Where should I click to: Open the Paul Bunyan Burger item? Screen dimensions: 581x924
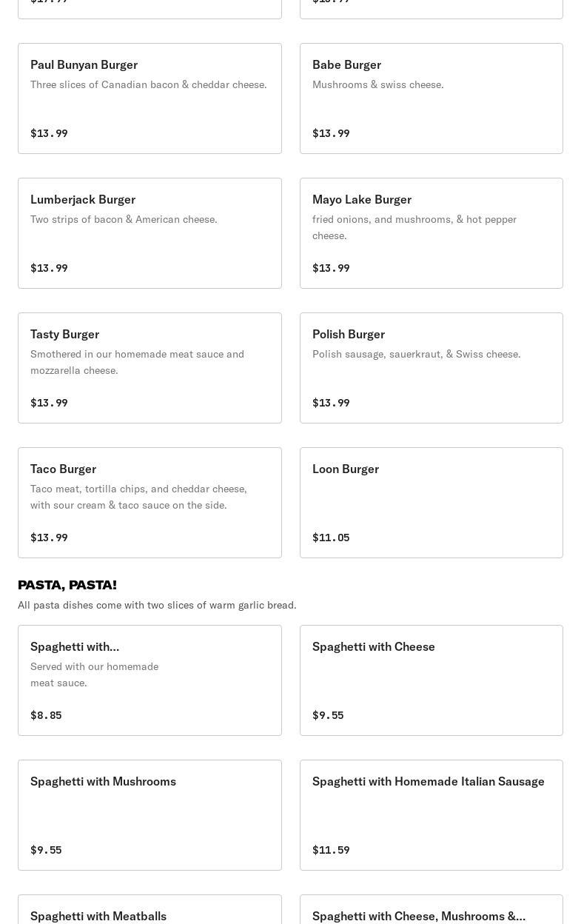[150, 98]
